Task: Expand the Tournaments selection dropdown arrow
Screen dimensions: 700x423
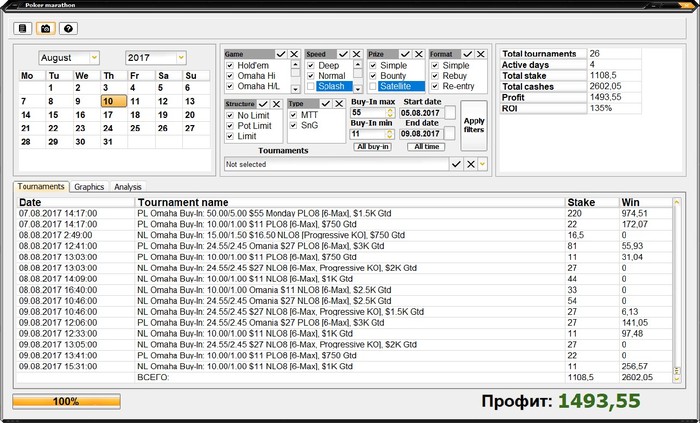Action: click(482, 164)
